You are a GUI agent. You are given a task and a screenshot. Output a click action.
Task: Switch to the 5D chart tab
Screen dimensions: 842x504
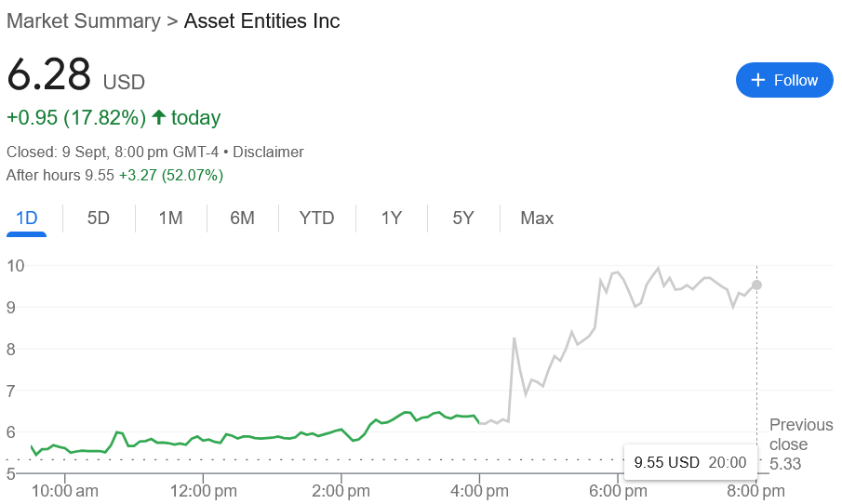[99, 219]
